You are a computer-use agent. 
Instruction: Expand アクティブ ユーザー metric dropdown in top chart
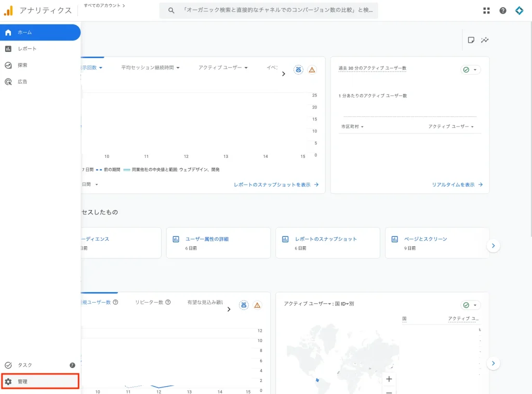coord(223,67)
